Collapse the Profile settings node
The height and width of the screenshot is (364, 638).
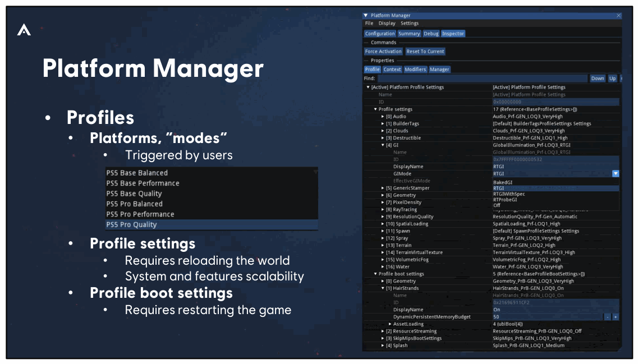pyautogui.click(x=375, y=109)
